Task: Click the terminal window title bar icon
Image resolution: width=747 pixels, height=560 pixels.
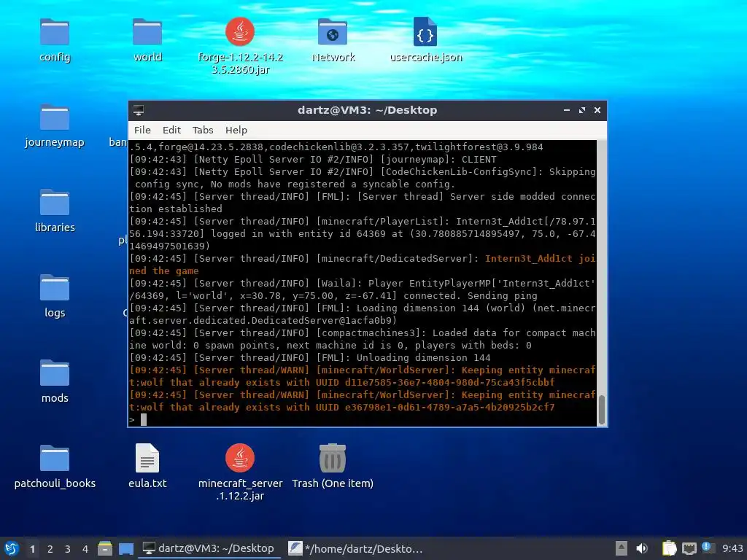Action: coord(139,110)
